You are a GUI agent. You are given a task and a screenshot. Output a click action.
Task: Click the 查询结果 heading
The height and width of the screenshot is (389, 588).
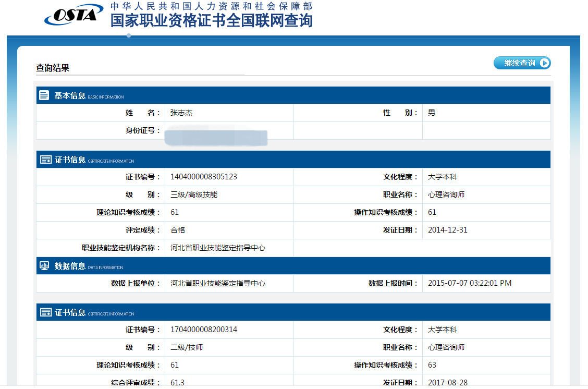(x=53, y=68)
